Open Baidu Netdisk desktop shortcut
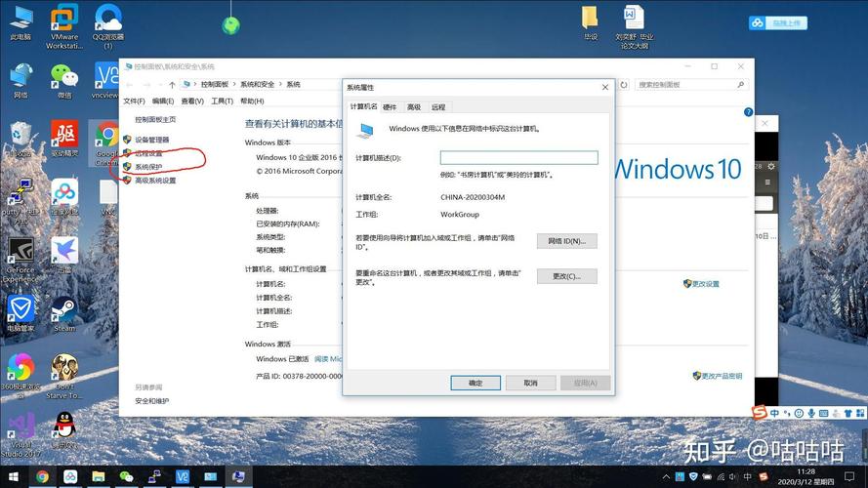This screenshot has width=868, height=488. pyautogui.click(x=64, y=197)
